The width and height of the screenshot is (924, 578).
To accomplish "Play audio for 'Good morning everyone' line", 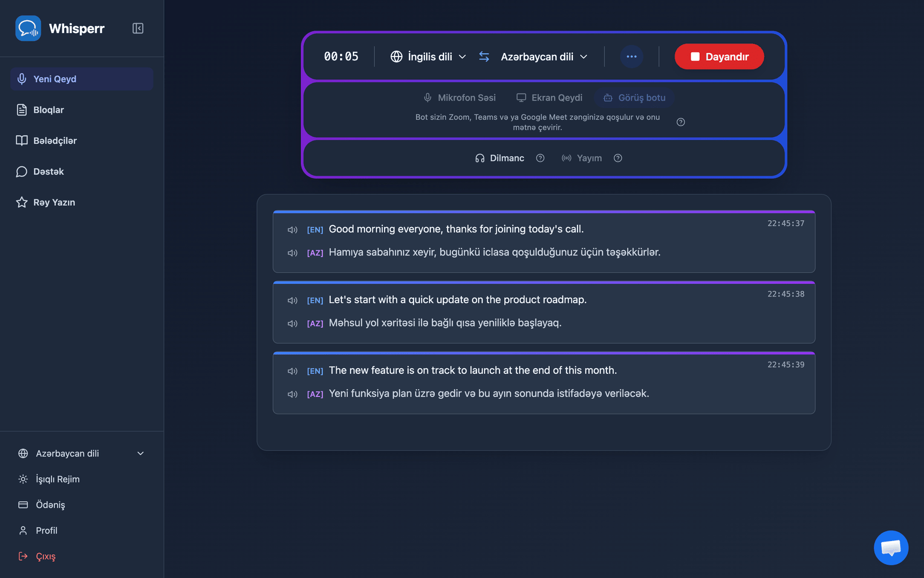I will (x=293, y=230).
